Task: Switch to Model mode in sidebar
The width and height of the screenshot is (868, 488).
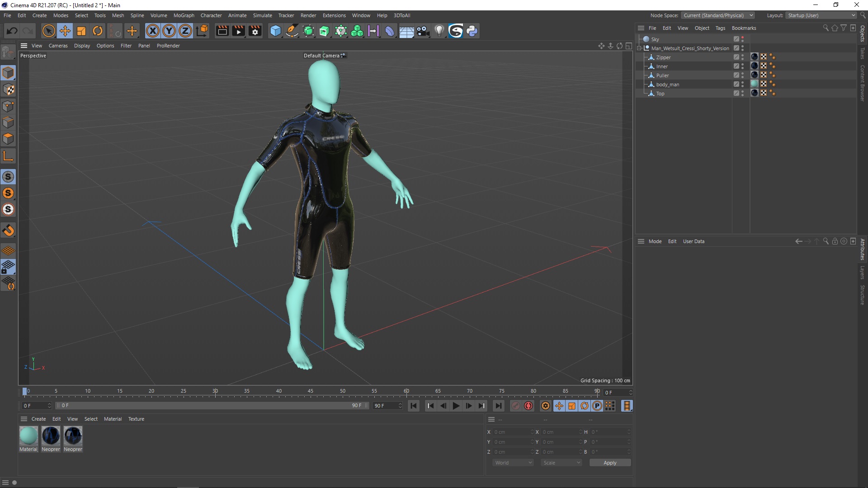Action: pos(8,73)
